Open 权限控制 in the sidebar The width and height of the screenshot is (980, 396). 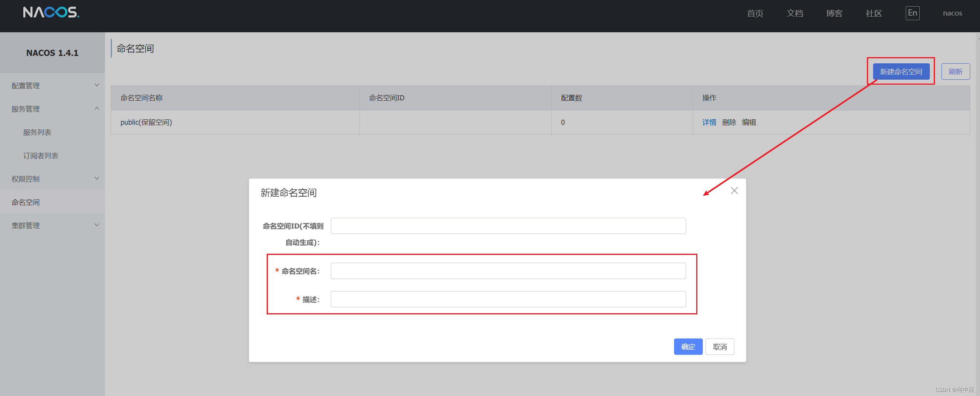coord(26,179)
